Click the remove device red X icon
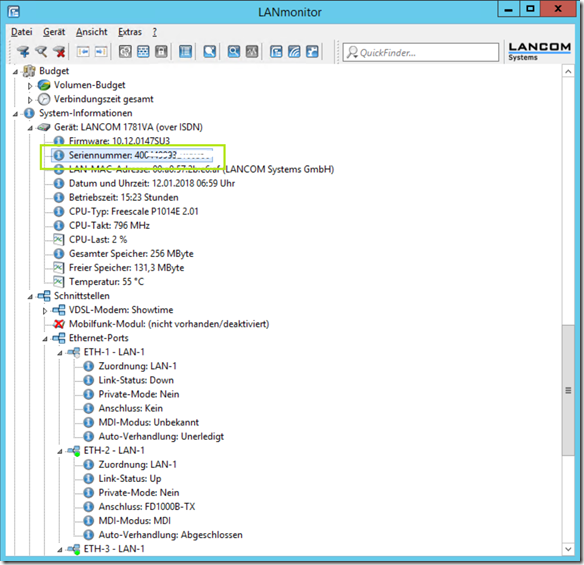 [x=59, y=51]
